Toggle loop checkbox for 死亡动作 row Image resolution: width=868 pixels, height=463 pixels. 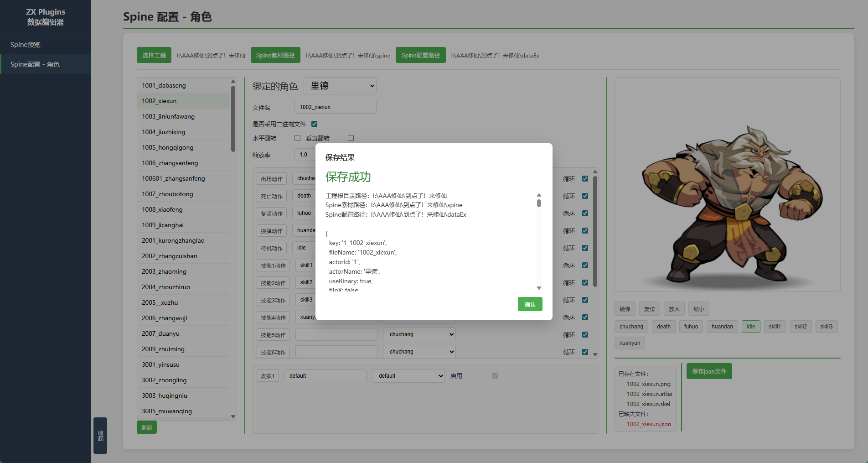point(585,196)
